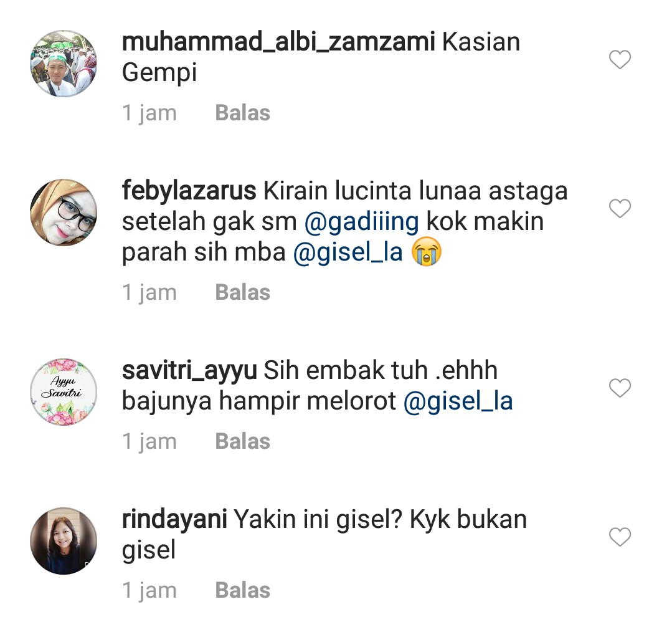
Task: Tap heart icon beside rindayani comment
Action: point(620,537)
